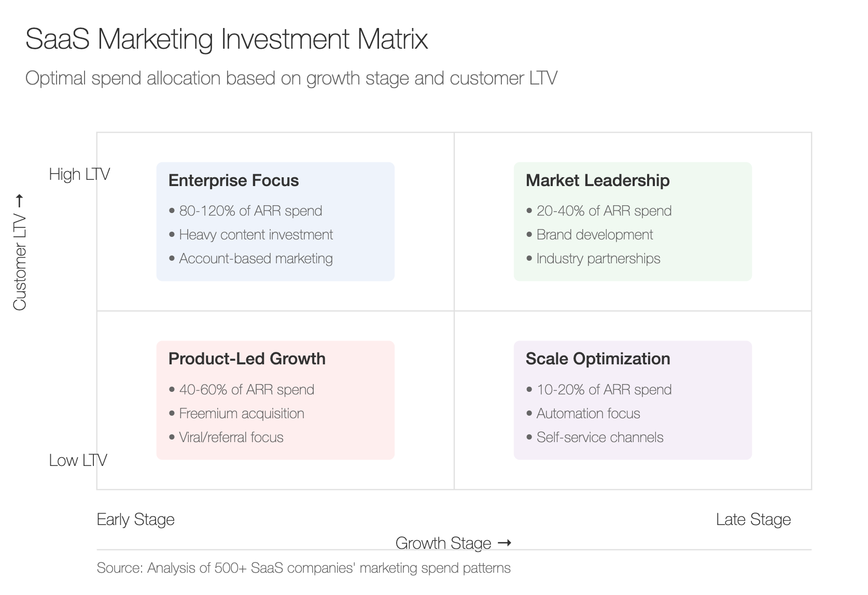Select the Heavy content investment bullet
The image size is (868, 595).
250,235
